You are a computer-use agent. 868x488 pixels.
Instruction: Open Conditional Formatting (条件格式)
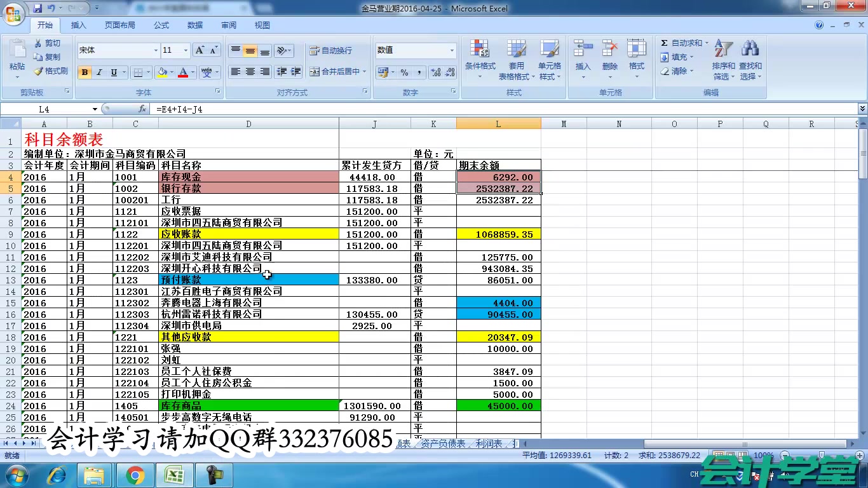480,57
